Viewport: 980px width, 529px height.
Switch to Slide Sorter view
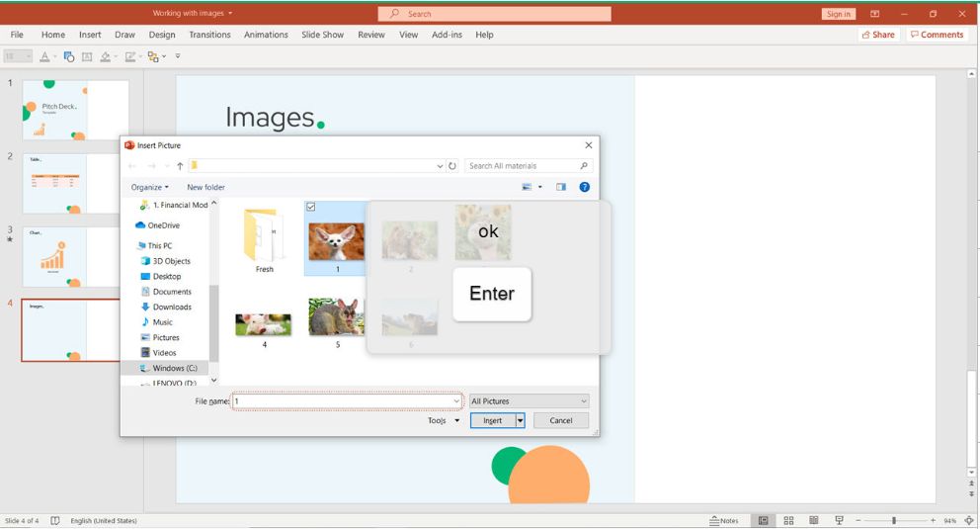(788, 520)
